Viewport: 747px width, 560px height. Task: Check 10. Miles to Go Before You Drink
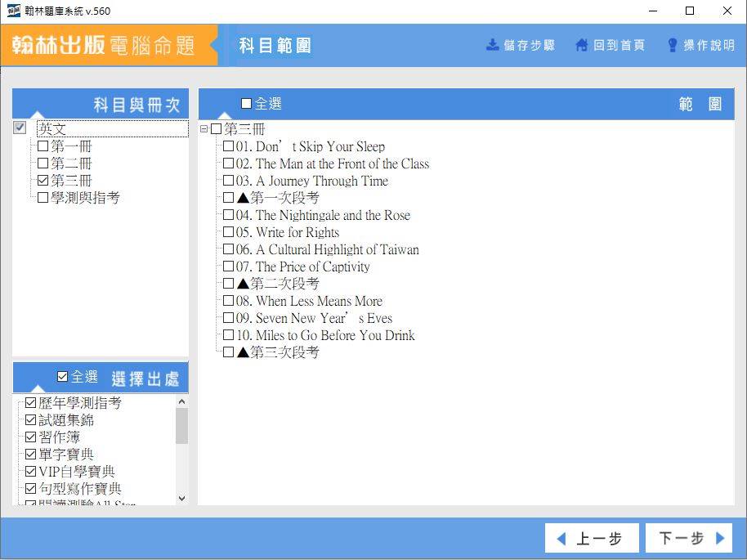[x=229, y=334]
